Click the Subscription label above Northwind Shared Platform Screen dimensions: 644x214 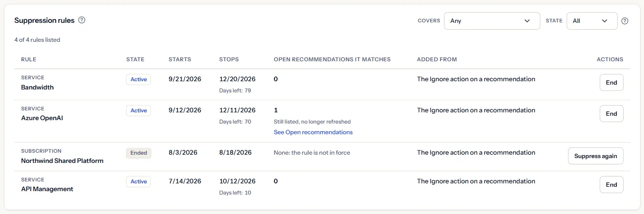click(41, 151)
